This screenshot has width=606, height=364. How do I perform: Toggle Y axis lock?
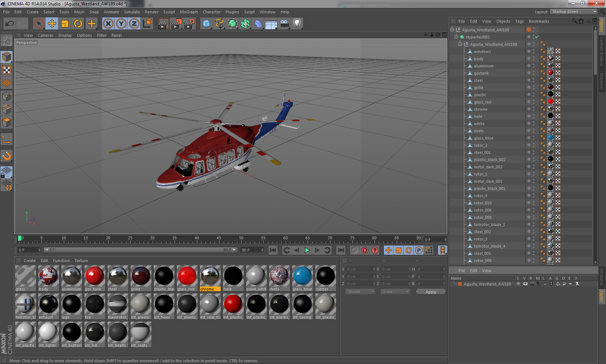point(121,24)
